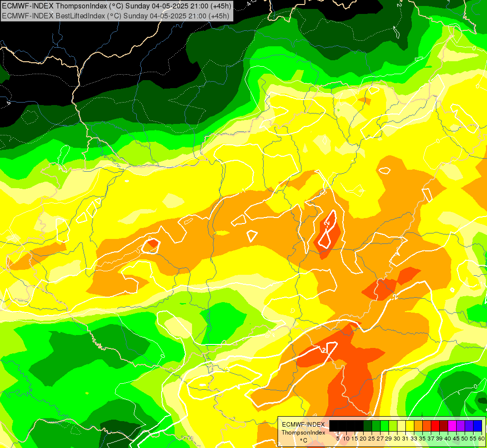Click the ThompsonIndex label in the legend
This screenshot has height=448, width=487.
click(303, 433)
